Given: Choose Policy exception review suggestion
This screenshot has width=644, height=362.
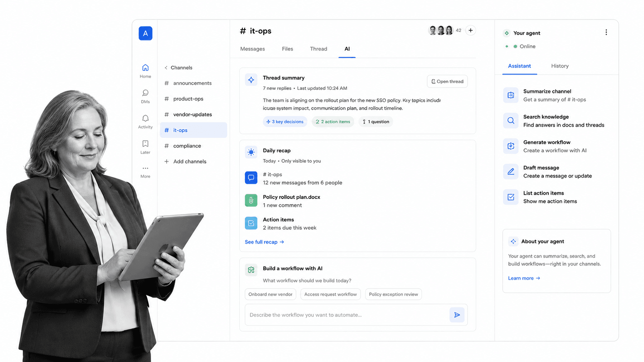Looking at the screenshot, I should pos(393,294).
